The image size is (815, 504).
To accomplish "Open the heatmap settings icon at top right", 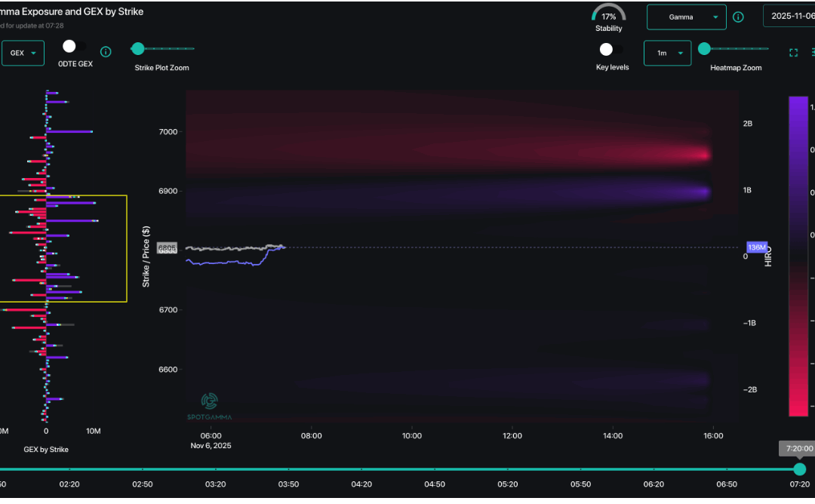I will pos(812,53).
